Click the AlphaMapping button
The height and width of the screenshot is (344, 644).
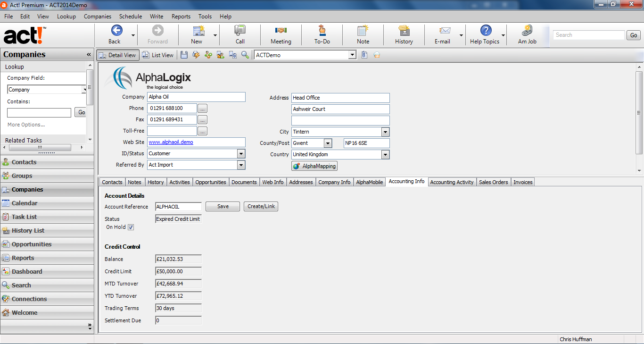314,166
